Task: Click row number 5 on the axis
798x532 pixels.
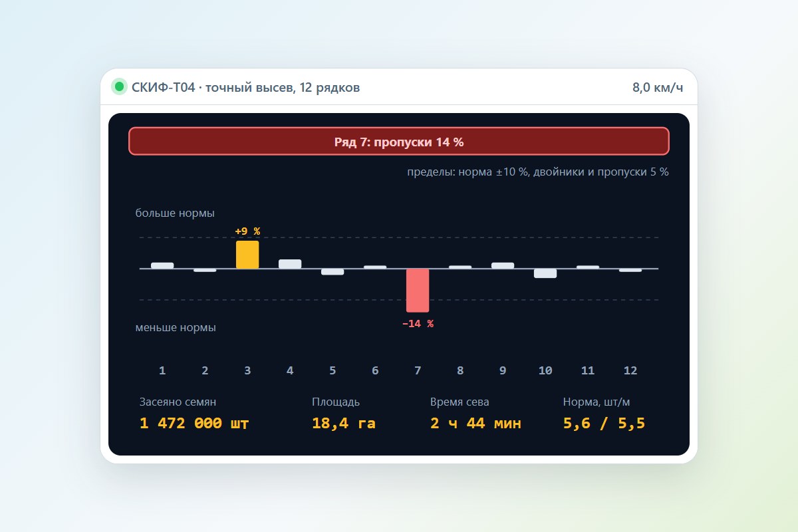Action: pyautogui.click(x=332, y=371)
